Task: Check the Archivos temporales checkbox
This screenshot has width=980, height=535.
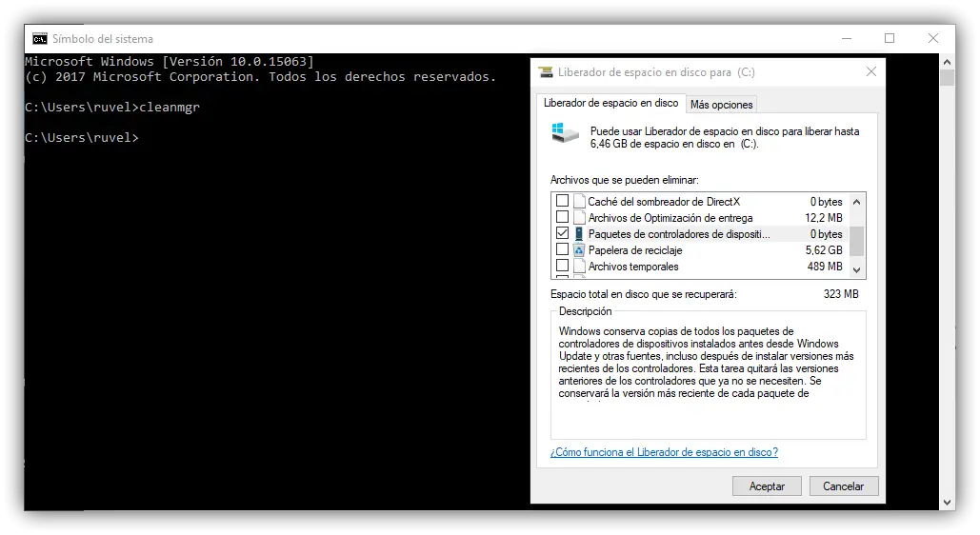Action: coord(562,266)
